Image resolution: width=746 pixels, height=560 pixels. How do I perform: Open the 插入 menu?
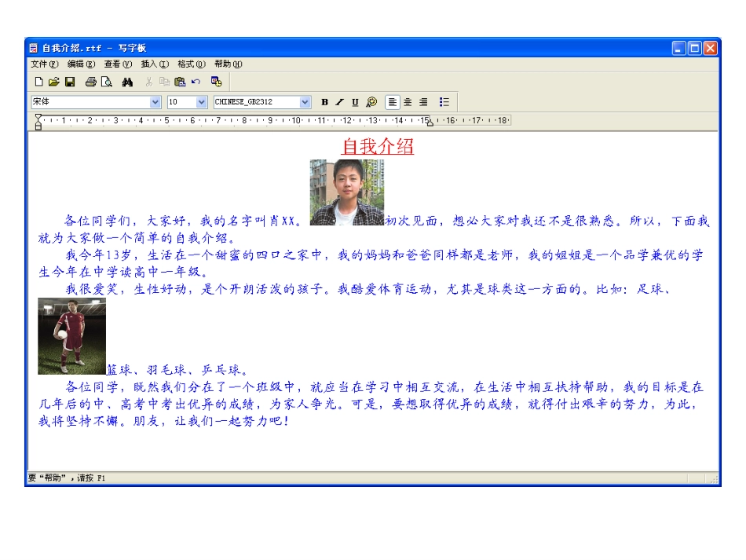click(x=155, y=64)
